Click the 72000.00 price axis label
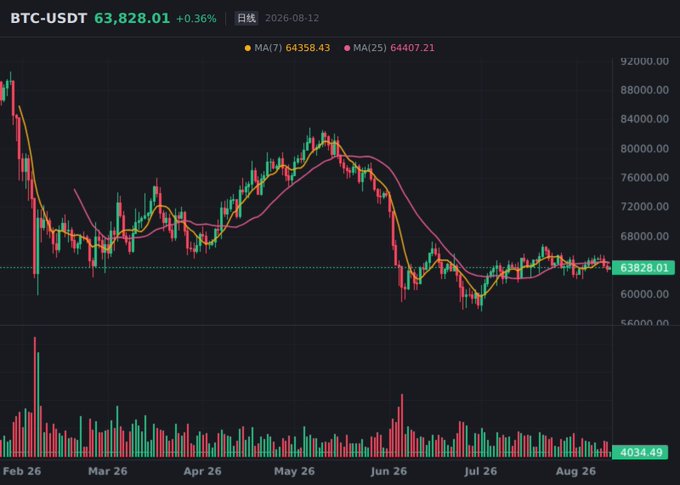Image resolution: width=680 pixels, height=485 pixels. tap(644, 206)
